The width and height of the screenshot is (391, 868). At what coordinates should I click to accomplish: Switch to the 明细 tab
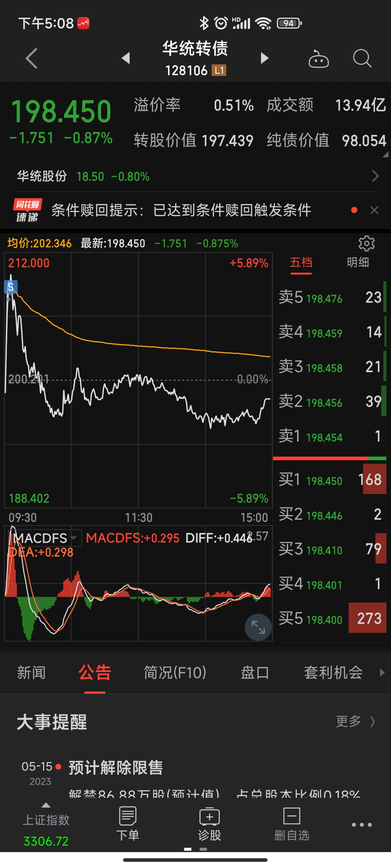[358, 262]
